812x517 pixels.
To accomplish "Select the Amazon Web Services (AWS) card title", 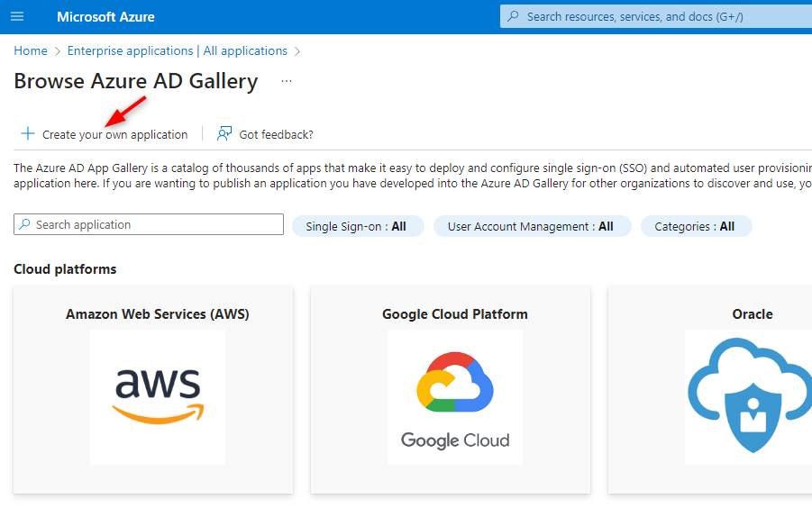I will point(158,314).
